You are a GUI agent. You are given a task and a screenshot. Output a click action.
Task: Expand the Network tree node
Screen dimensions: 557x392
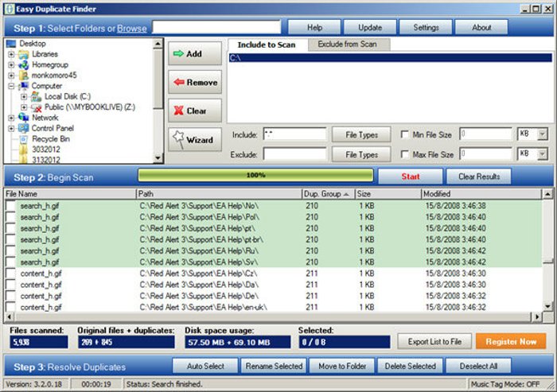click(11, 118)
